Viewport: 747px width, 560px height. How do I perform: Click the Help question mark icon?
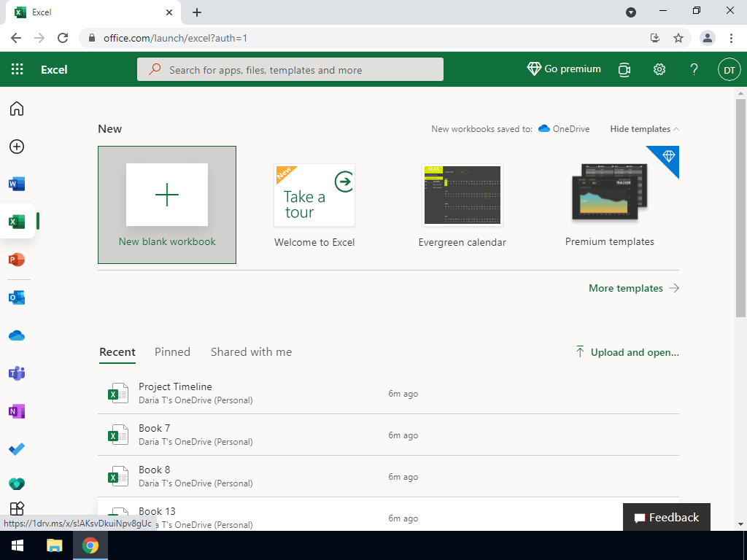(x=694, y=69)
